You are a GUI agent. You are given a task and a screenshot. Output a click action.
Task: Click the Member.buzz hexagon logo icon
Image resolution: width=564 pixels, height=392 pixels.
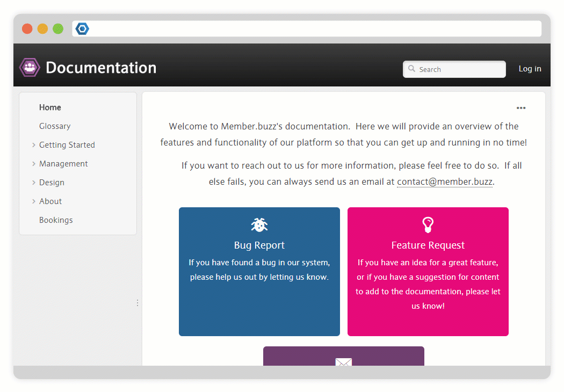click(x=30, y=68)
